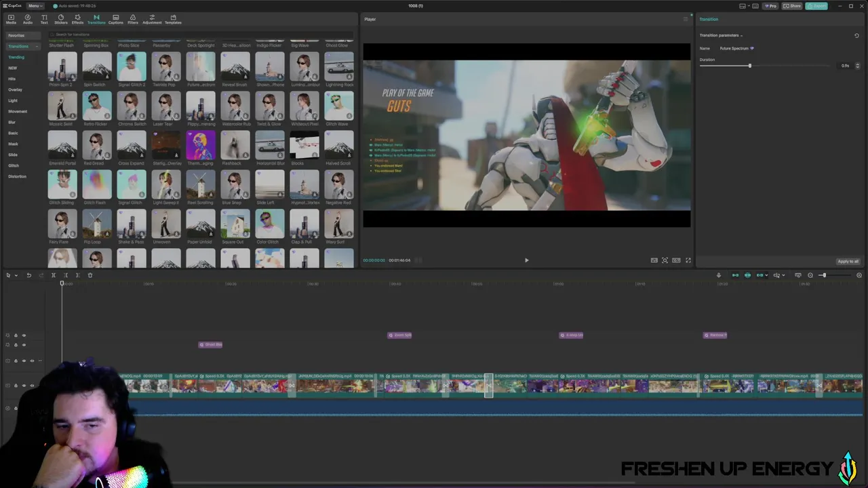Open the Effects panel
Viewport: 868px width, 488px height.
click(x=77, y=19)
